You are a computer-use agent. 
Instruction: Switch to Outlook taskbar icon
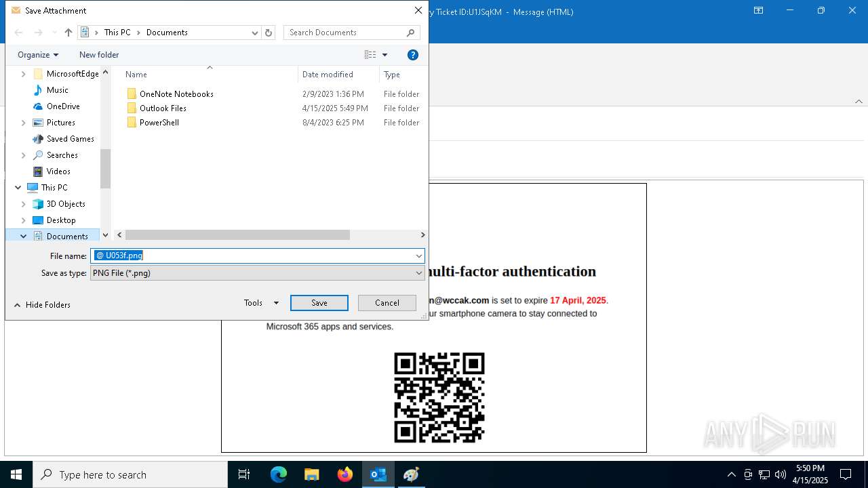[x=378, y=474]
